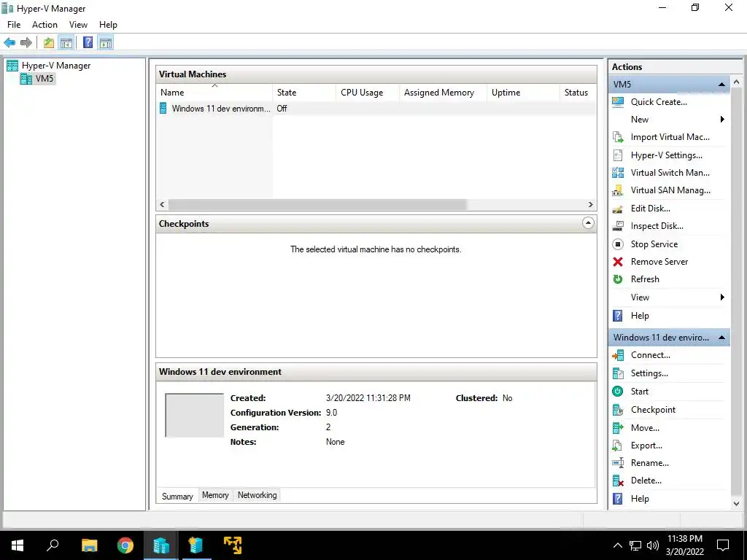Click the Stop Service icon

pos(618,244)
